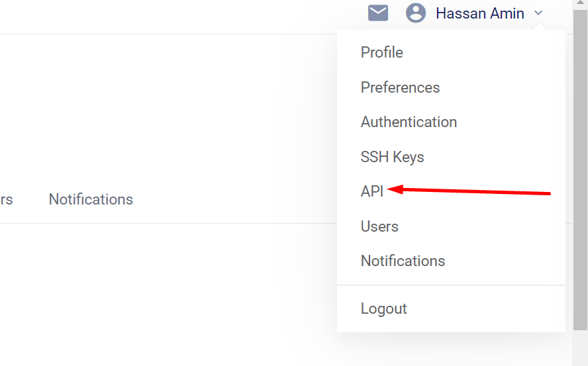The height and width of the screenshot is (366, 588).
Task: Click the Hassan Amin username
Action: tap(479, 13)
